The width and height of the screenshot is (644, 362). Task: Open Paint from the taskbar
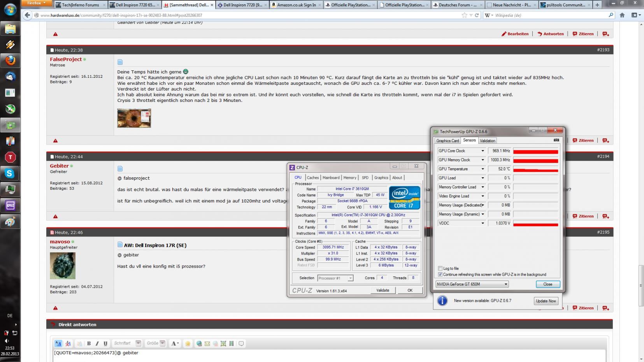click(10, 222)
